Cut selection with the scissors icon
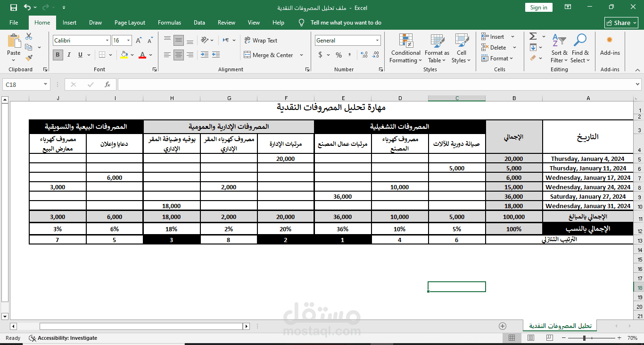Viewport: 644px width, 345px height. (29, 36)
